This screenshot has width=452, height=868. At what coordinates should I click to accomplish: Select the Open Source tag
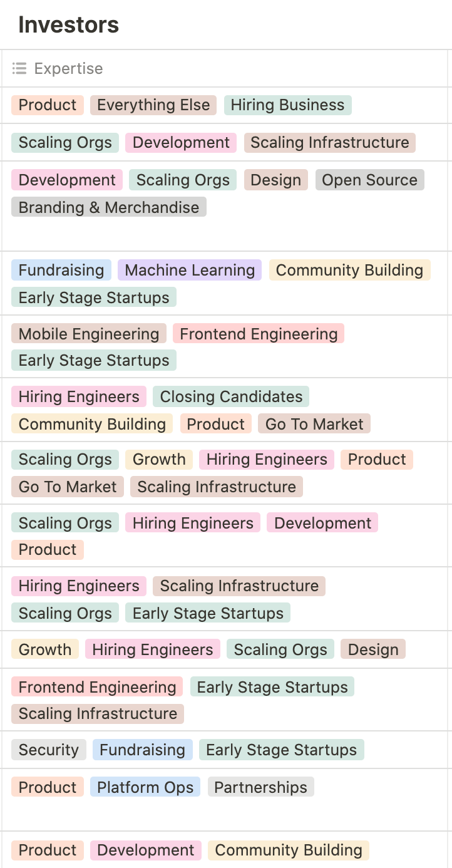tap(369, 180)
